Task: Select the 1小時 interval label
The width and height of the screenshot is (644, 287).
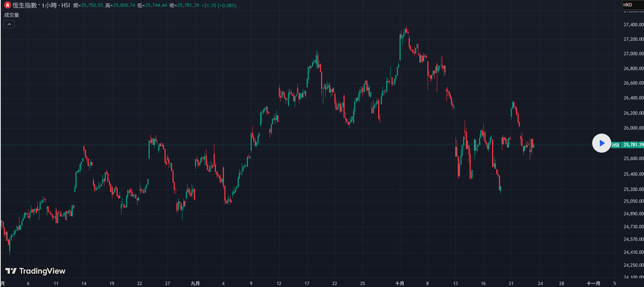Action: click(49, 5)
